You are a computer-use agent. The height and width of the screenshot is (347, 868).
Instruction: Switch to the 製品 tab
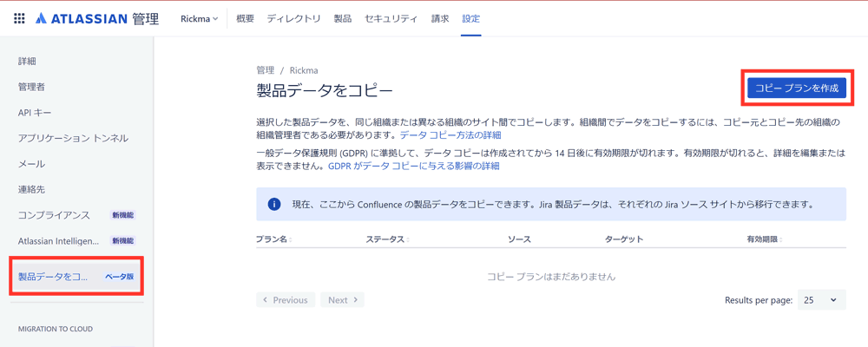click(342, 18)
